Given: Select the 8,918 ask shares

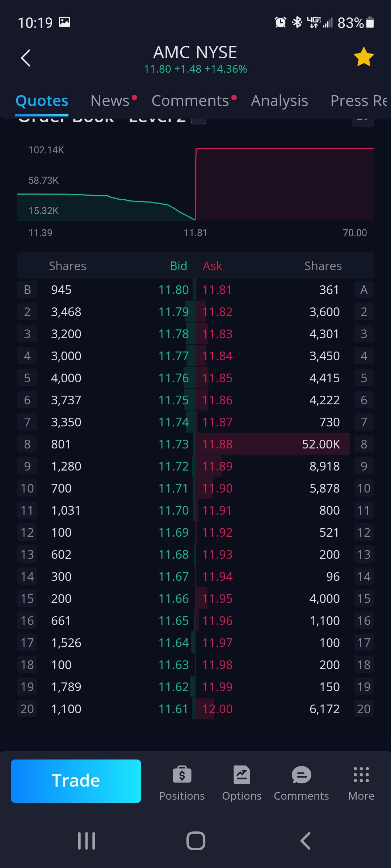Looking at the screenshot, I should click(325, 466).
